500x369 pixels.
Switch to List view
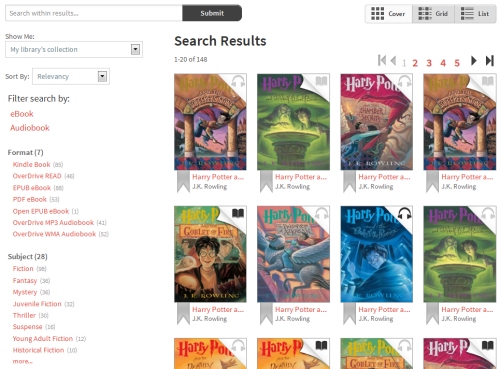(x=475, y=14)
